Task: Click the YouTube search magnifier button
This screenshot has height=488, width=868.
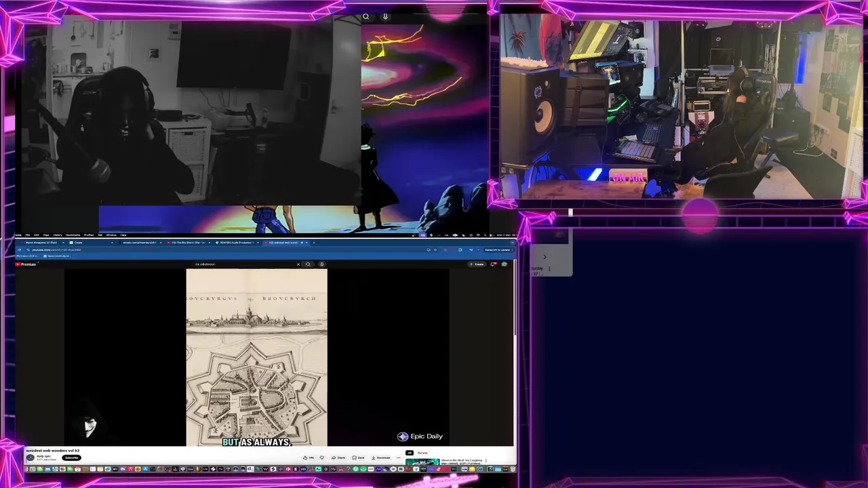Action: pyautogui.click(x=308, y=264)
